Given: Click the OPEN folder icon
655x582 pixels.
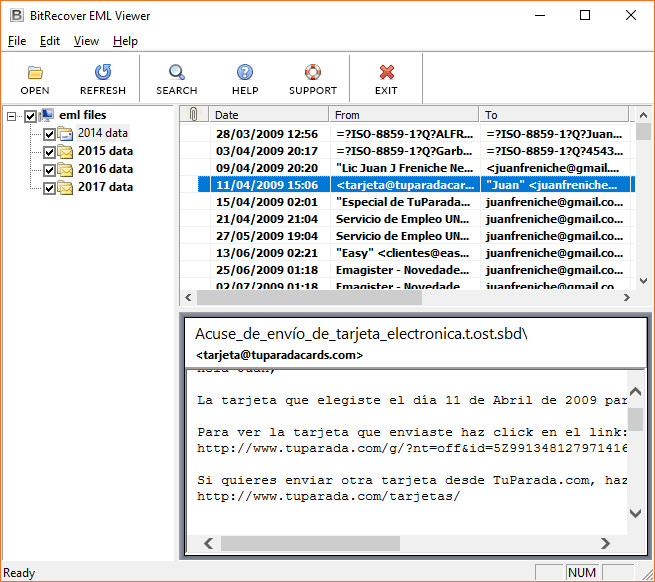Looking at the screenshot, I should [35, 72].
